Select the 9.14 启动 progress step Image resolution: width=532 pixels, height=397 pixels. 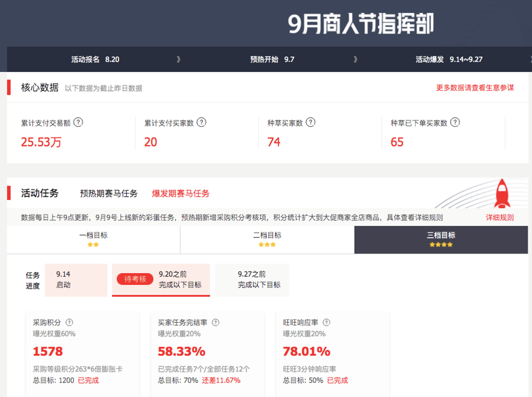(x=76, y=280)
